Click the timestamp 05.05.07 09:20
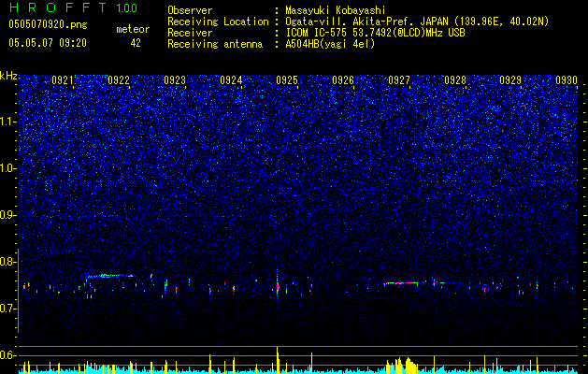This screenshot has width=588, height=374. 48,43
